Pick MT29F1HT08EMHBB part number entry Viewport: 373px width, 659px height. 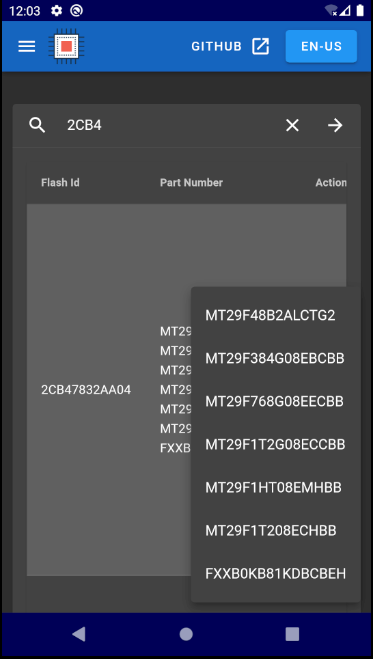point(276,488)
